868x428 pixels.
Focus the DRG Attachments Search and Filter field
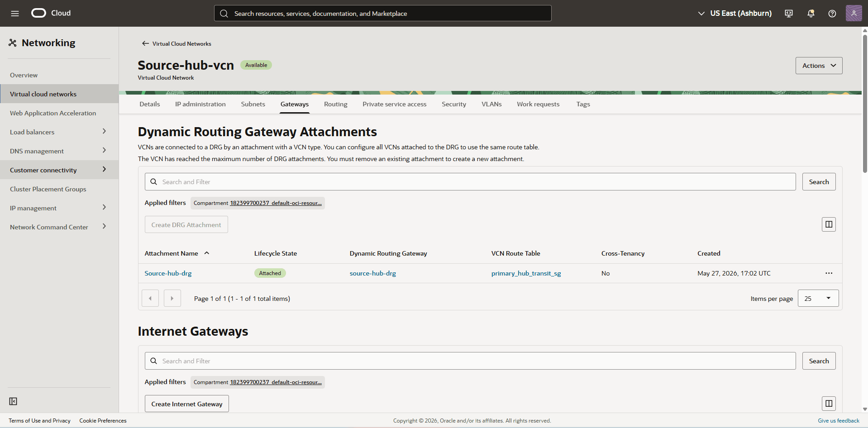pyautogui.click(x=470, y=182)
